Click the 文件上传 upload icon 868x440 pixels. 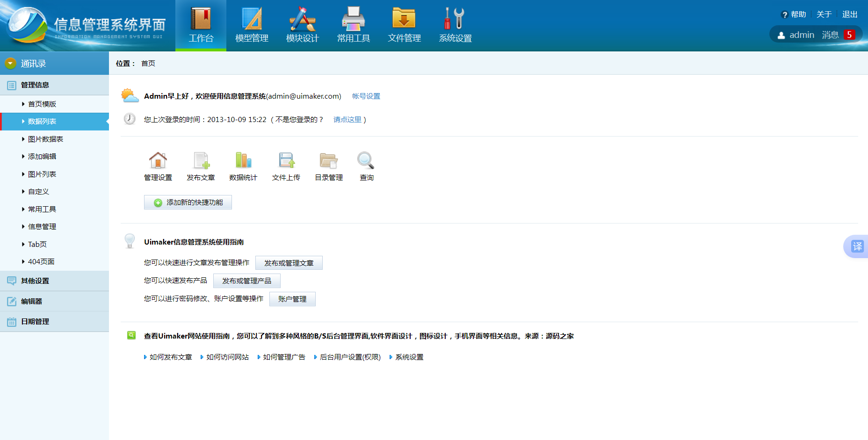click(x=286, y=160)
